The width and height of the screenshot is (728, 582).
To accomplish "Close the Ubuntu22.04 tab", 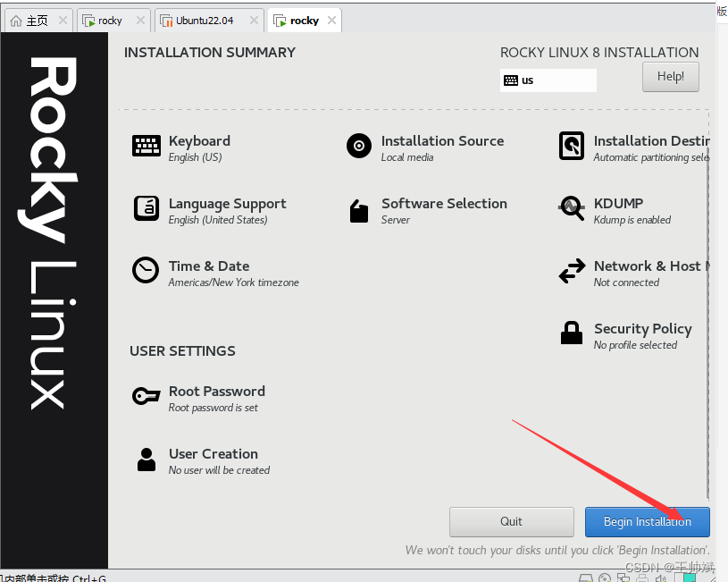I will point(254,20).
